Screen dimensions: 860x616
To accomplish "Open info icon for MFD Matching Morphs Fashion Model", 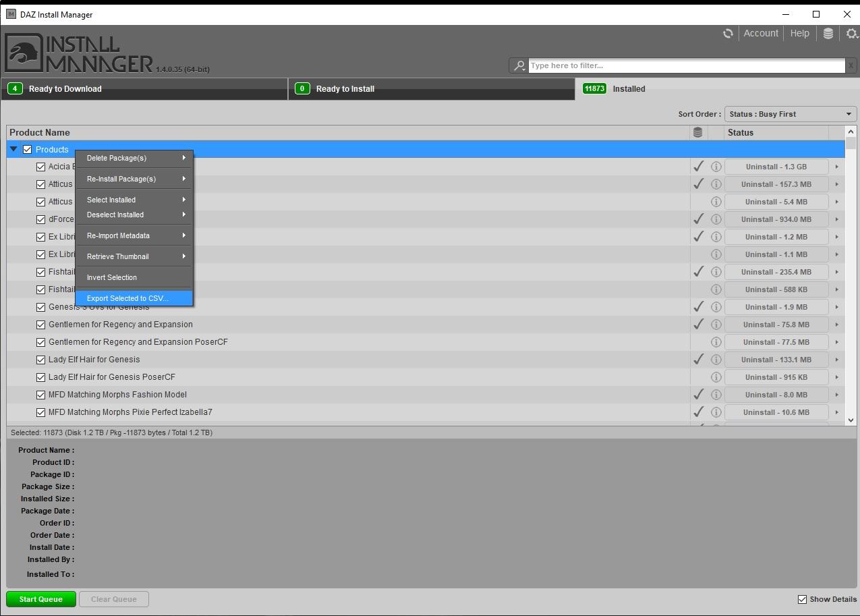I will [x=716, y=395].
